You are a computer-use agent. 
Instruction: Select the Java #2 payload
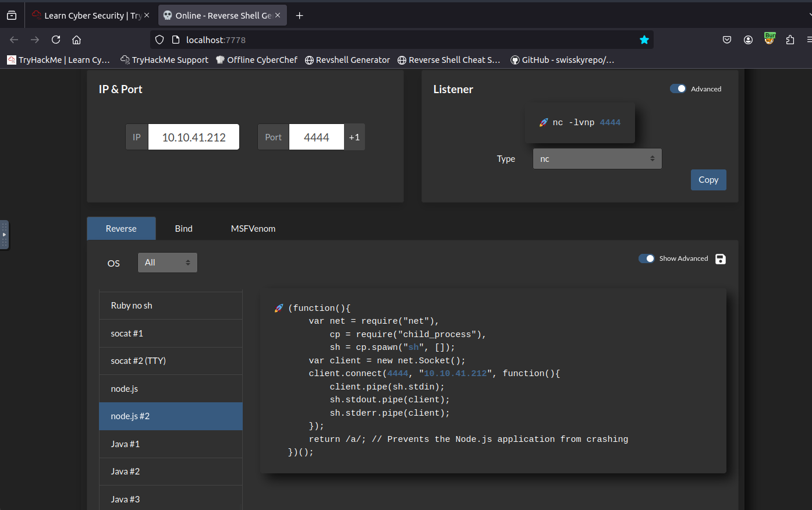coord(171,472)
